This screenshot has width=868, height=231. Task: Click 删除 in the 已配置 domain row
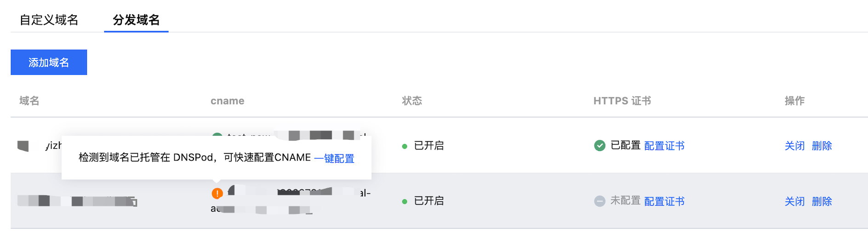click(x=822, y=146)
